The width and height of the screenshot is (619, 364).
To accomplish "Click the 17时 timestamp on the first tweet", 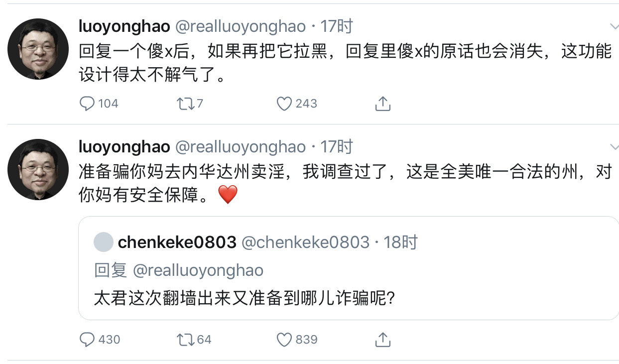I will tap(337, 26).
